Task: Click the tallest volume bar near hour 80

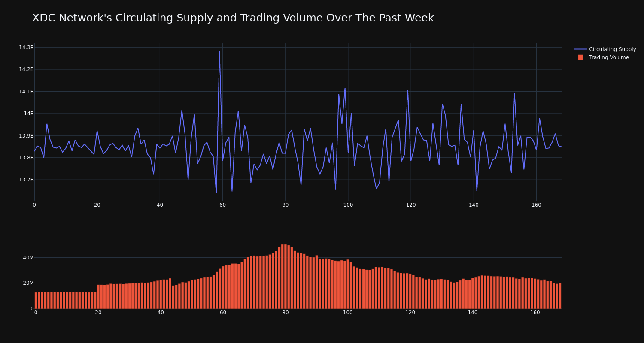Action: click(286, 277)
